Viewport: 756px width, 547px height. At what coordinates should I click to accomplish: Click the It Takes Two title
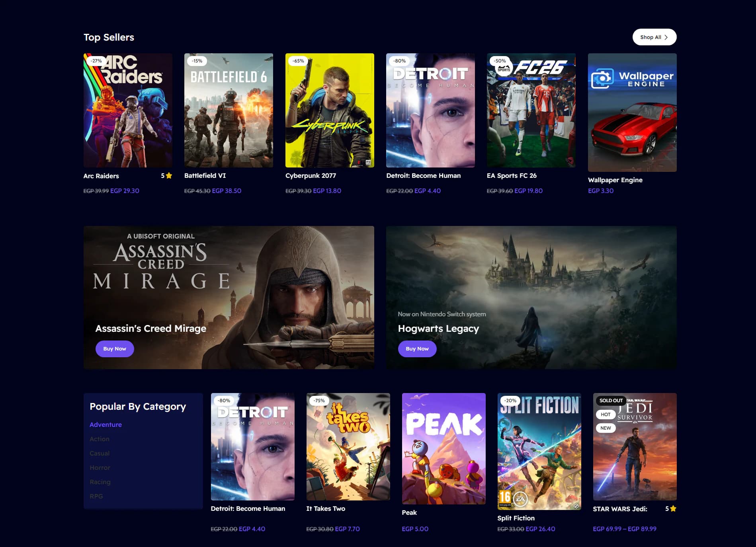click(x=326, y=508)
